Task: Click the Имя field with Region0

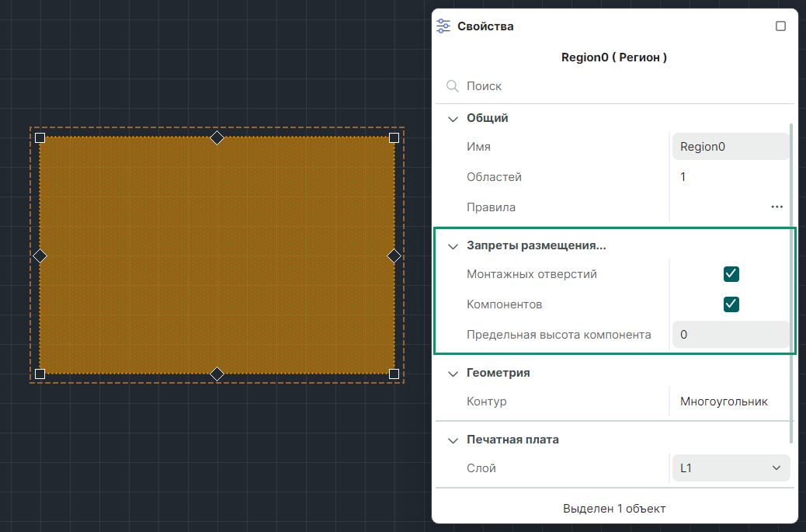Action: [x=730, y=147]
